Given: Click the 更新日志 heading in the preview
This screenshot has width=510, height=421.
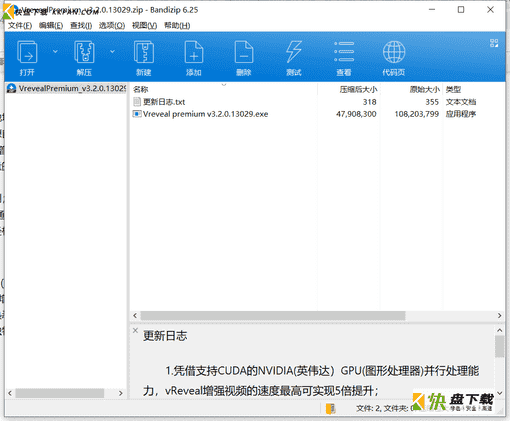Looking at the screenshot, I should point(165,336).
